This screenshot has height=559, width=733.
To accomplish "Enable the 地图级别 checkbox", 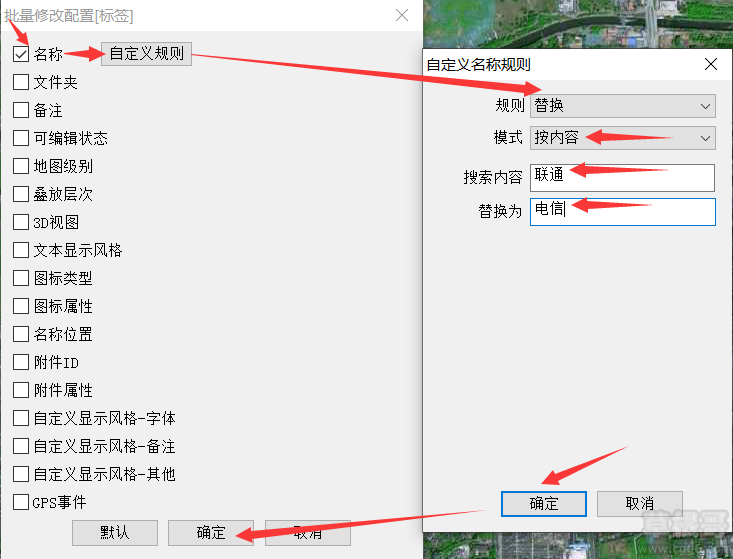I will click(21, 166).
